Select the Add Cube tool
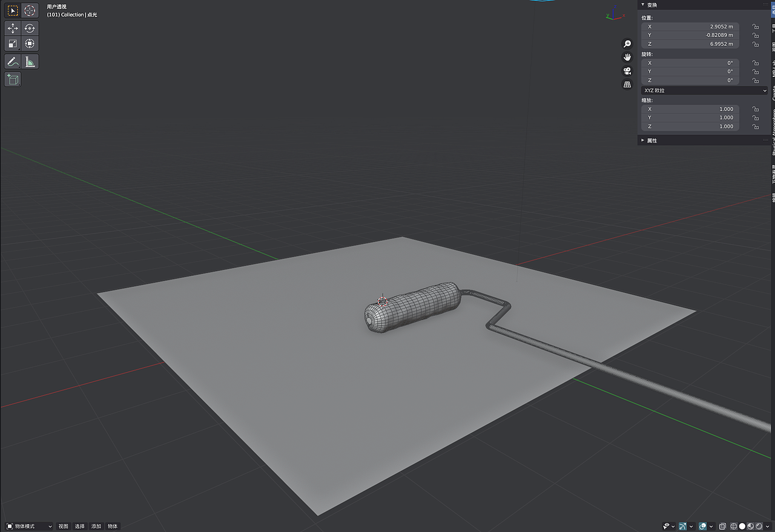775x532 pixels. point(13,79)
